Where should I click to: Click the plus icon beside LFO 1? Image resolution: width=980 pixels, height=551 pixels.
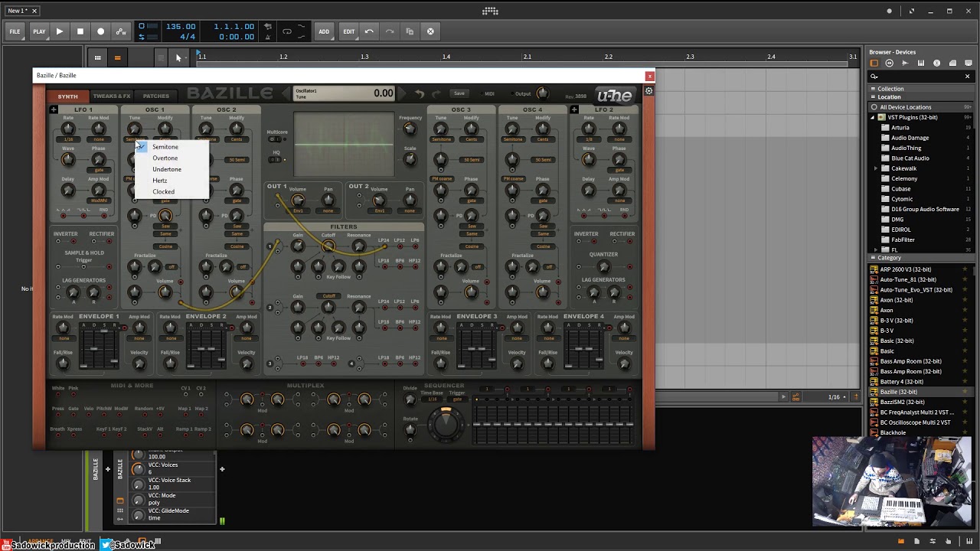pyautogui.click(x=54, y=109)
